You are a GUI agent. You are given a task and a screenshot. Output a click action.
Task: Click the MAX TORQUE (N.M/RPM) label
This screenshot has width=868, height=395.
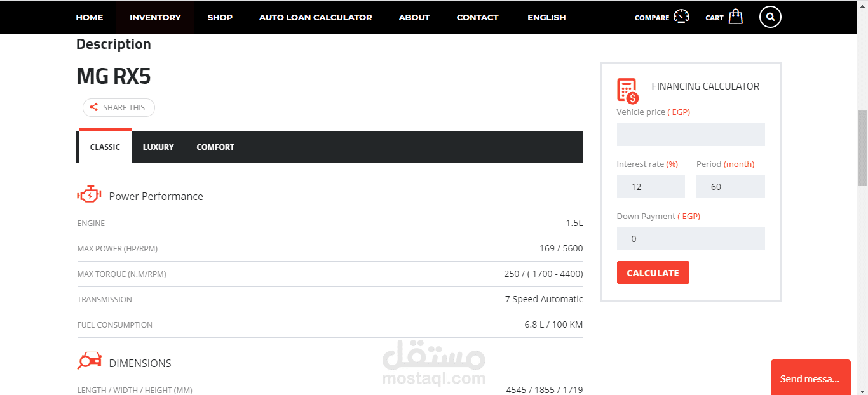click(x=121, y=274)
